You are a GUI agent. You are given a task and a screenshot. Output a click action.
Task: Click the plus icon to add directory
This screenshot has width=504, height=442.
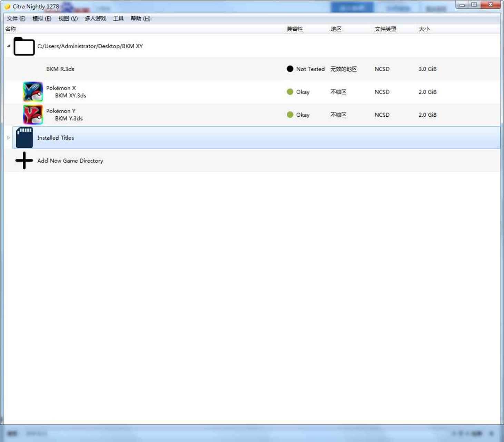[x=24, y=160]
